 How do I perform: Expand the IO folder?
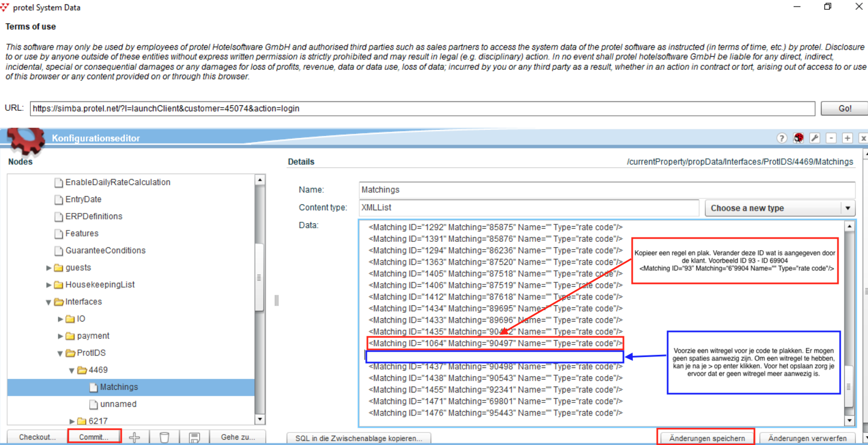pos(60,319)
